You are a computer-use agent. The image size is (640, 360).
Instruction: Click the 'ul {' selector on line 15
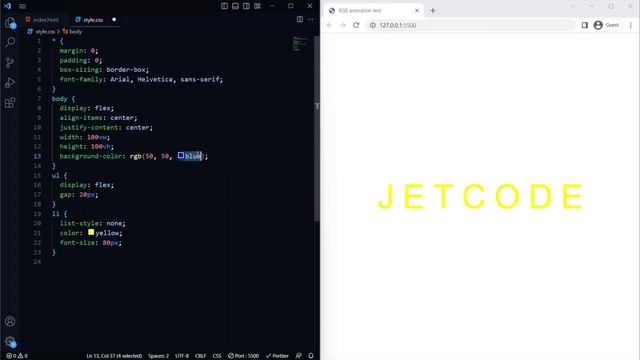pyautogui.click(x=60, y=176)
